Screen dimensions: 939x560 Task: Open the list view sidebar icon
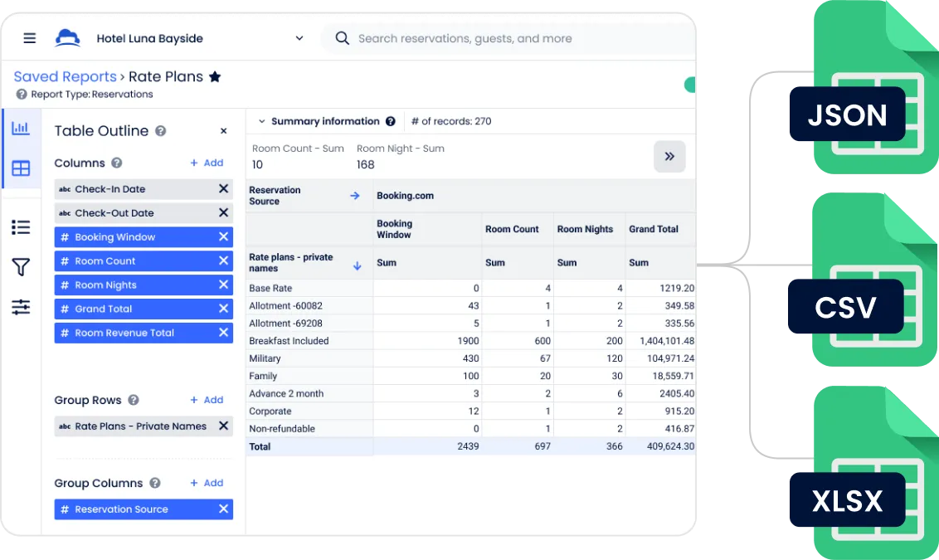pos(21,227)
